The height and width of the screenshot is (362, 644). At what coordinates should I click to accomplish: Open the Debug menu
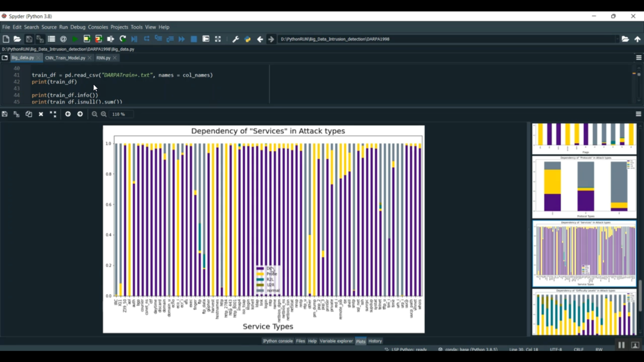(78, 27)
